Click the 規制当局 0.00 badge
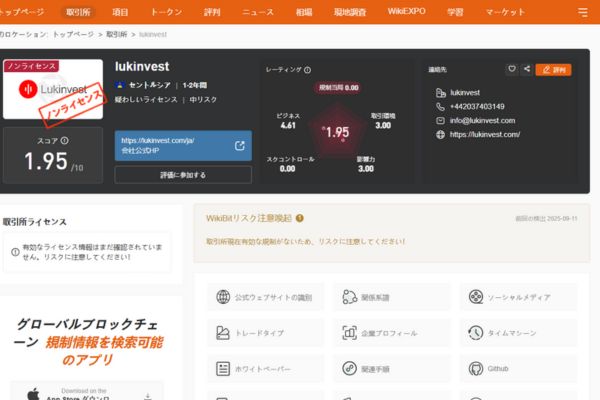Viewport: 600px width, 400px height. point(338,88)
